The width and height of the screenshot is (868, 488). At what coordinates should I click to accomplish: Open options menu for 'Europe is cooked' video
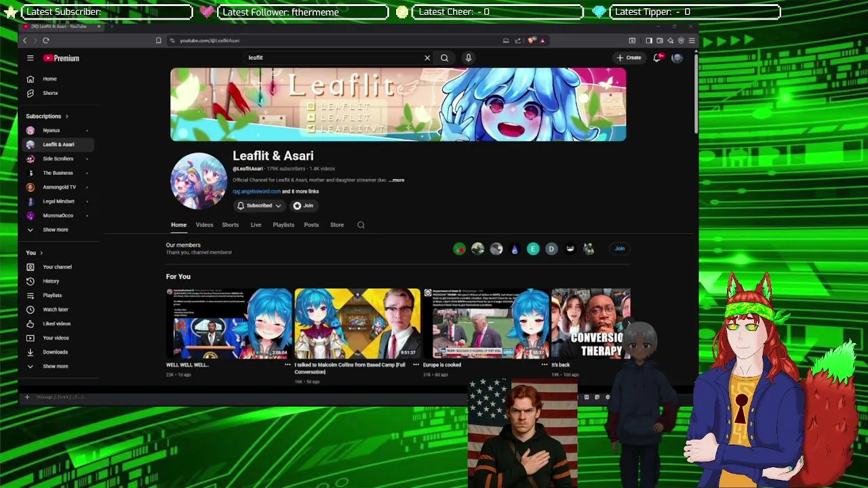[x=544, y=365]
